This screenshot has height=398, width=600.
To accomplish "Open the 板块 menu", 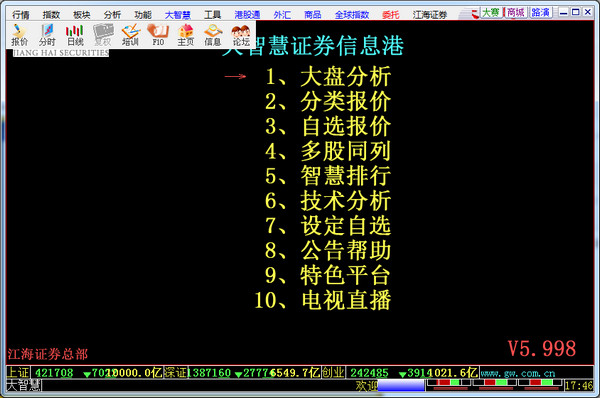I will click(82, 15).
